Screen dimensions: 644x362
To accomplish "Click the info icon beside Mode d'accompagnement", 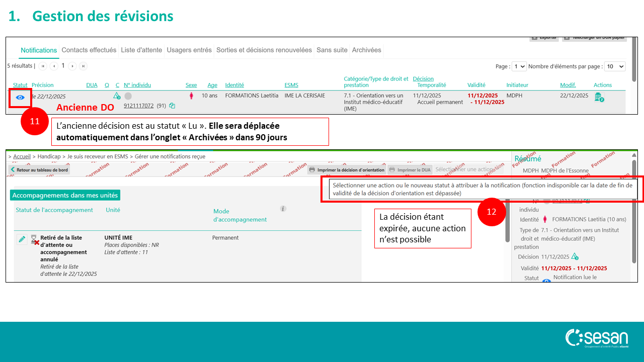I will pos(283,209).
